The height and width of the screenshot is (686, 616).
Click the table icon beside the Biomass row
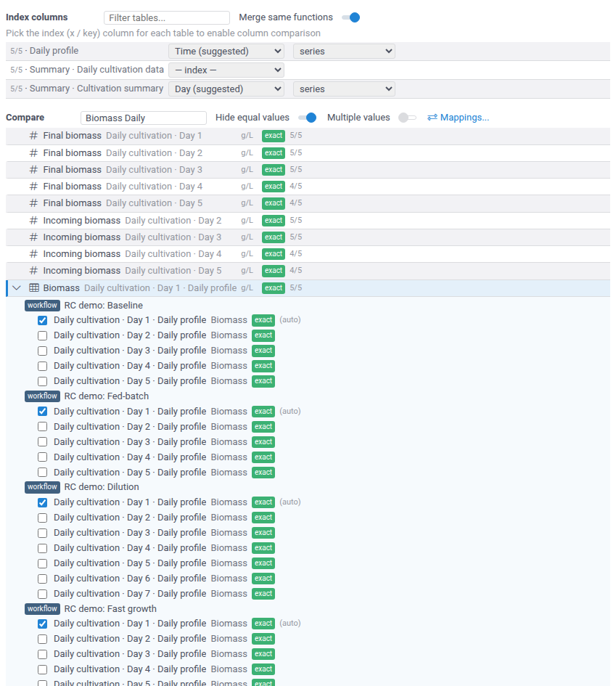(x=34, y=288)
